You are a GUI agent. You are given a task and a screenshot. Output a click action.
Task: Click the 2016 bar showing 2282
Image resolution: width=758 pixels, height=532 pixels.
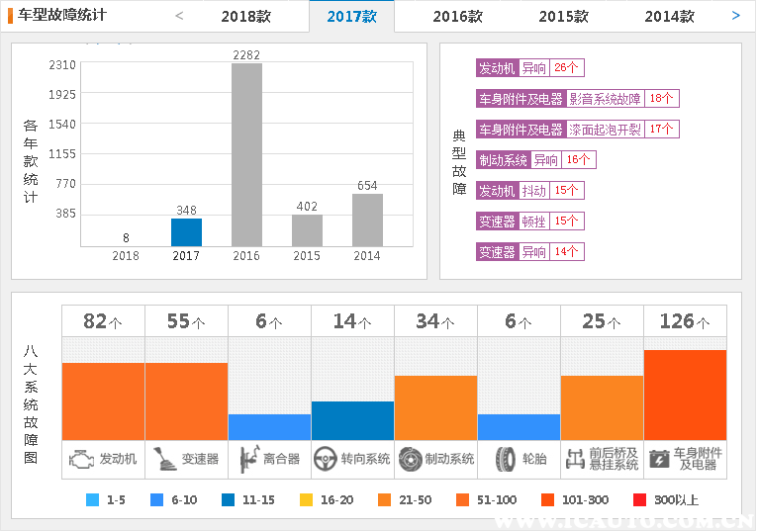click(x=246, y=154)
